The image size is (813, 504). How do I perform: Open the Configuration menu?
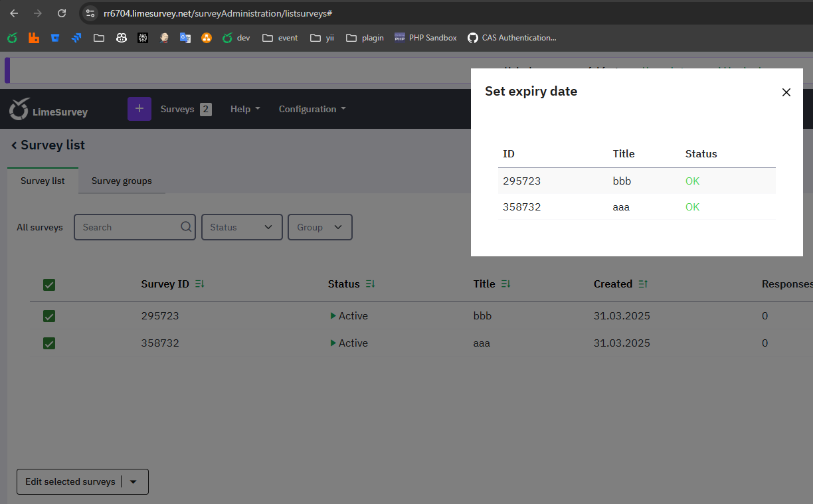[312, 109]
